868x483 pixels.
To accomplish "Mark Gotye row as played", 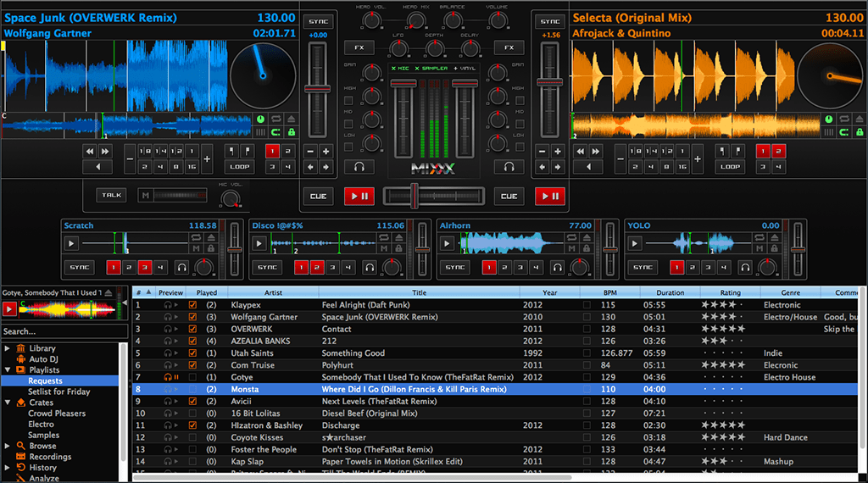I will (x=192, y=377).
